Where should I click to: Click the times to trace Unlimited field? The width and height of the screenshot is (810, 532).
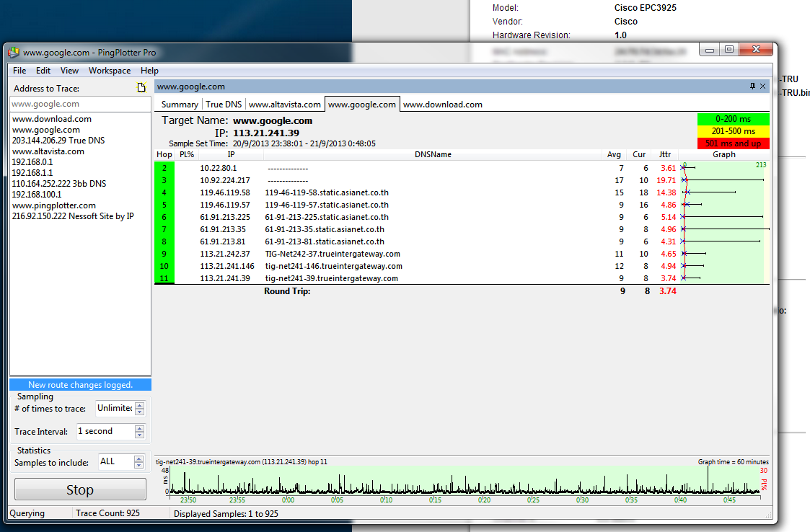(x=115, y=408)
